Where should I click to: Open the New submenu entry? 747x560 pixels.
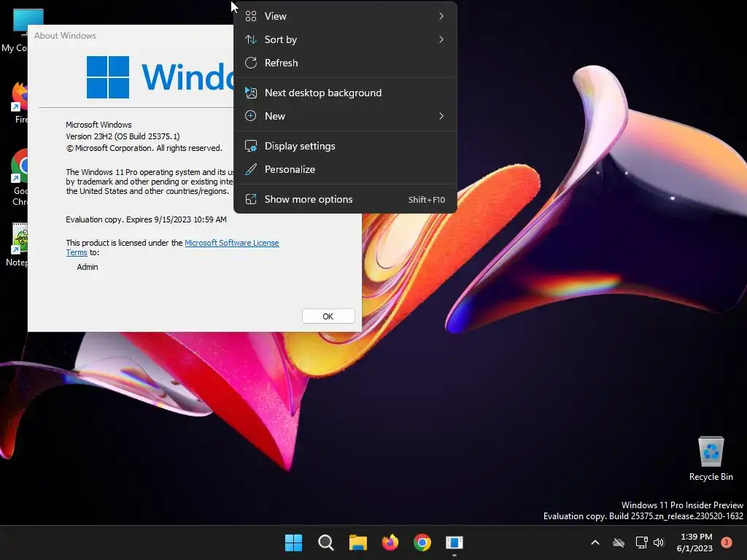[x=345, y=116]
